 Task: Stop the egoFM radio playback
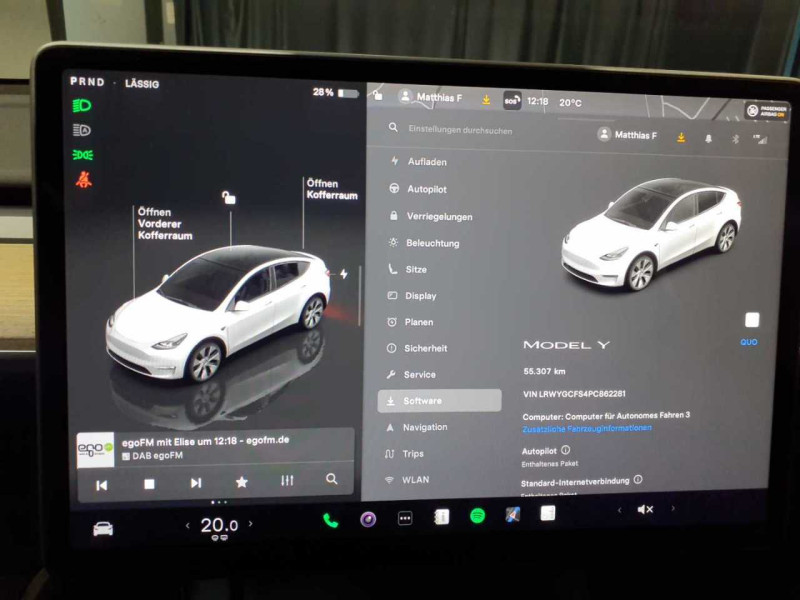pyautogui.click(x=149, y=484)
